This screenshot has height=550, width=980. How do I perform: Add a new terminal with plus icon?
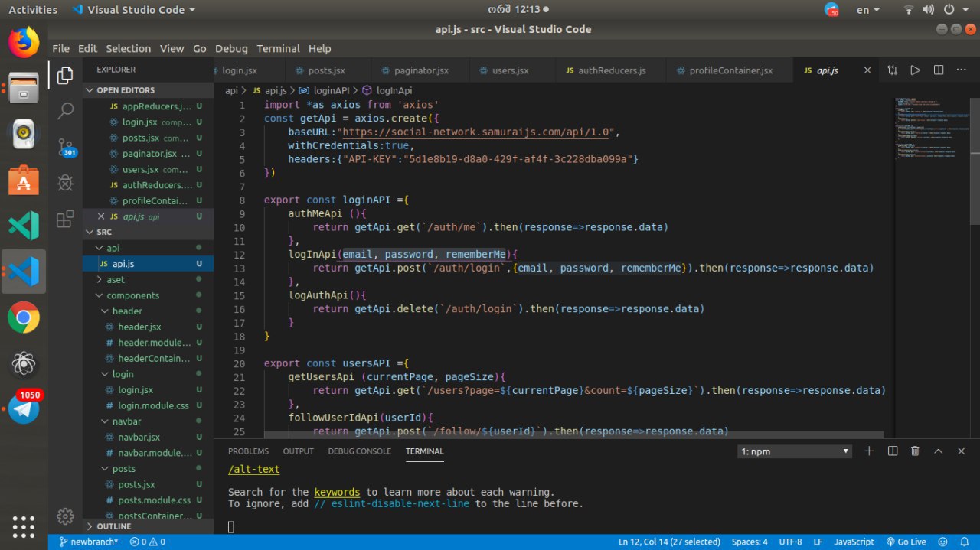tap(869, 451)
